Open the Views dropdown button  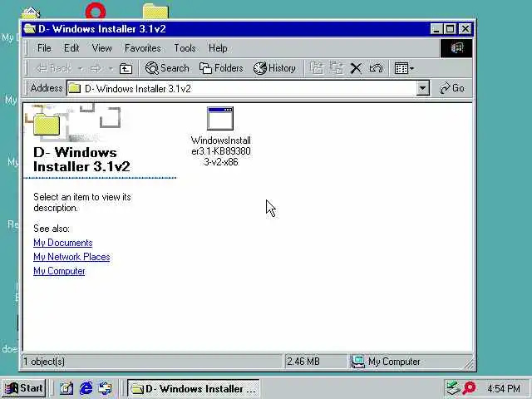click(404, 68)
